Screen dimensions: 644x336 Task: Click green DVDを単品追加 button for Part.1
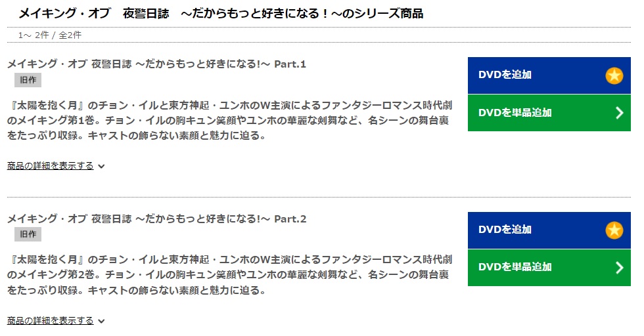click(x=549, y=113)
